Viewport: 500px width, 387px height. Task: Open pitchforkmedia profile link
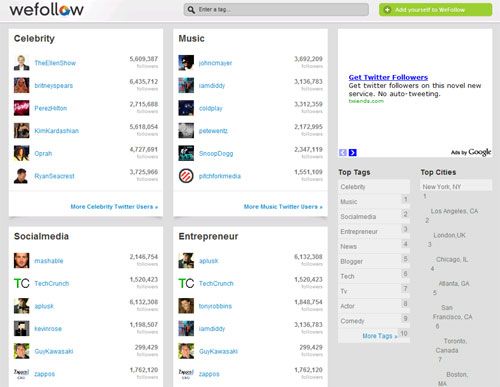pyautogui.click(x=220, y=176)
